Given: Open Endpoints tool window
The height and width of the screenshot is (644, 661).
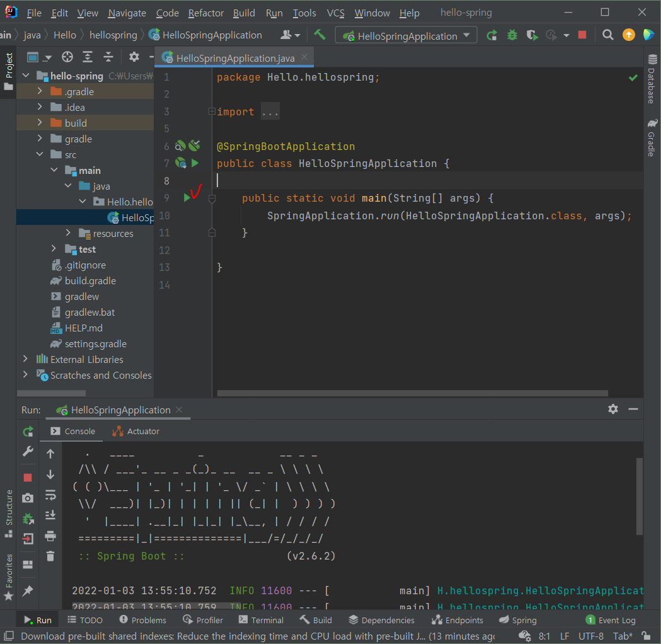Looking at the screenshot, I should tap(457, 620).
